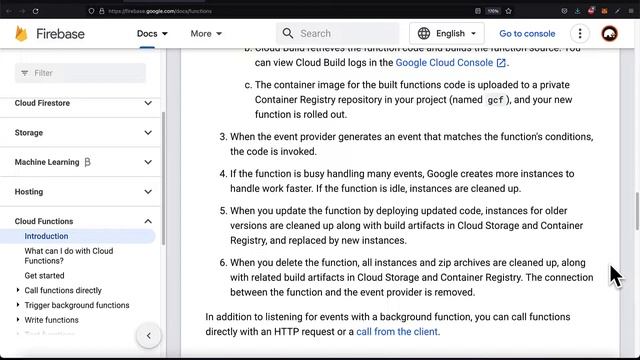Viewport: 640px width, 360px height.
Task: Click the sidebar scrollbar thumb
Action: [163, 178]
